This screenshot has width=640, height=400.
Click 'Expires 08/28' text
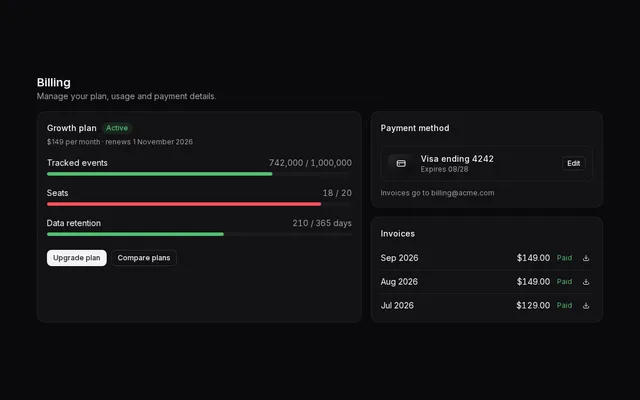pos(444,169)
